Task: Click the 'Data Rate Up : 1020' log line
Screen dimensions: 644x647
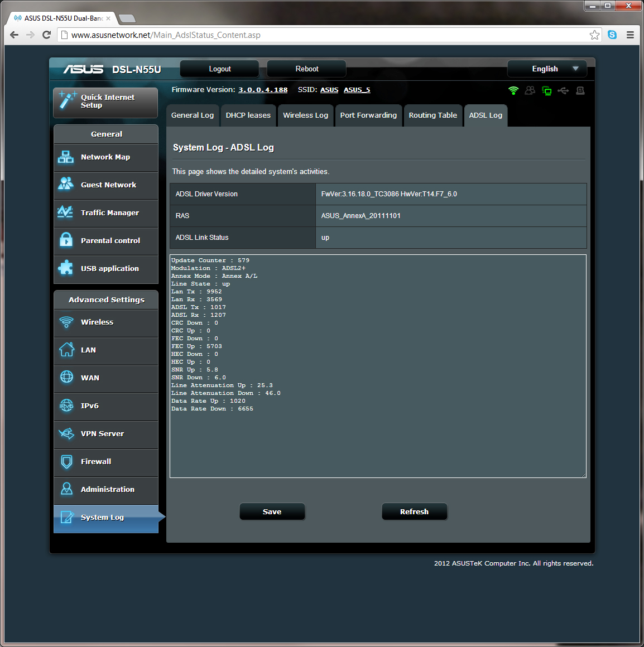Action: point(208,401)
